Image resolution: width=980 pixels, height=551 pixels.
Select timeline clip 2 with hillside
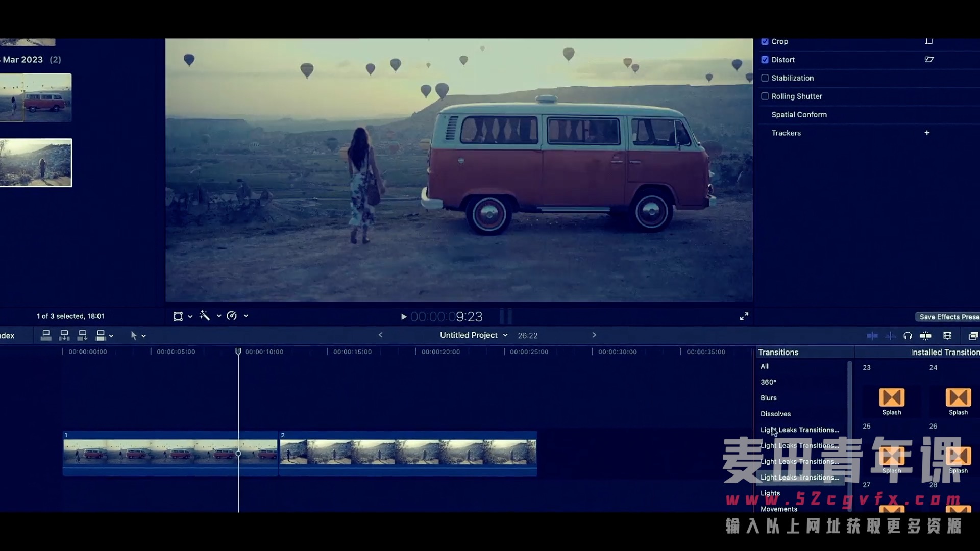(408, 454)
